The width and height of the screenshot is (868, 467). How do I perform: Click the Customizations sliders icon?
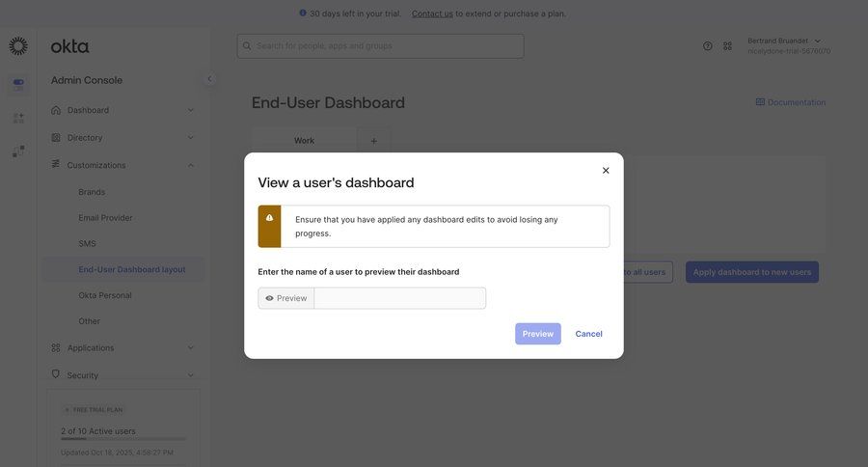pos(56,164)
